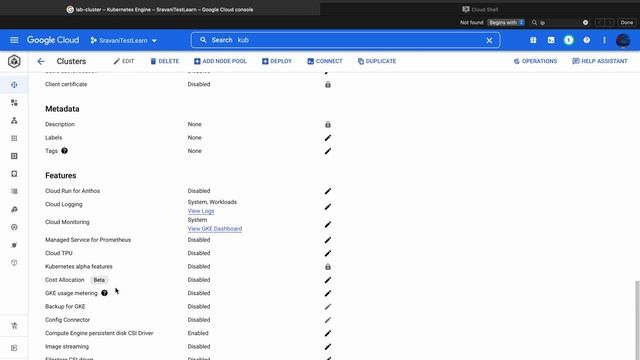
Task: Edit Cloud Logging with the pencil icon
Action: 328,207
